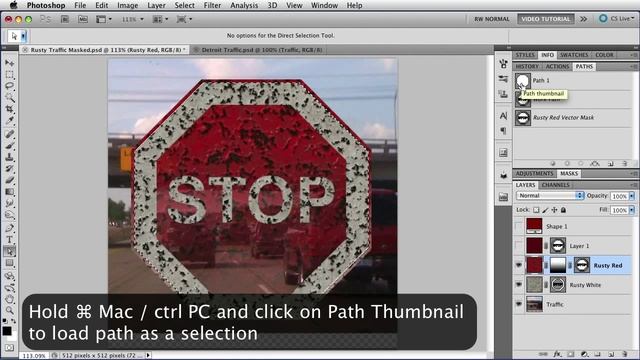
Task: Select the Lasso tool
Action: [9, 86]
